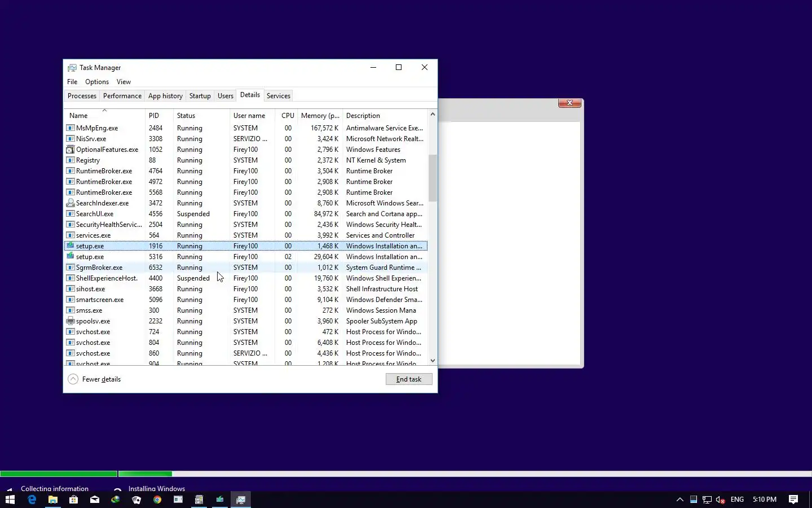Sort by User name column header
812x508 pixels.
coord(252,115)
